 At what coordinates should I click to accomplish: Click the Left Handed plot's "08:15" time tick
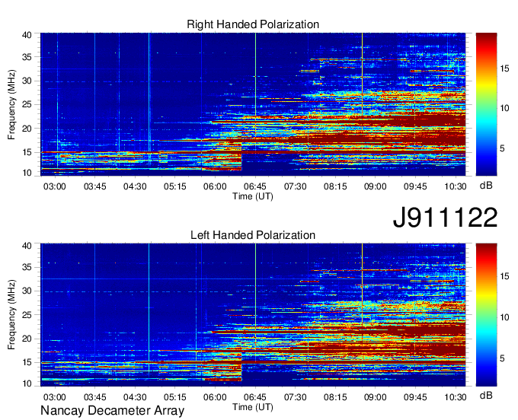tap(335, 397)
